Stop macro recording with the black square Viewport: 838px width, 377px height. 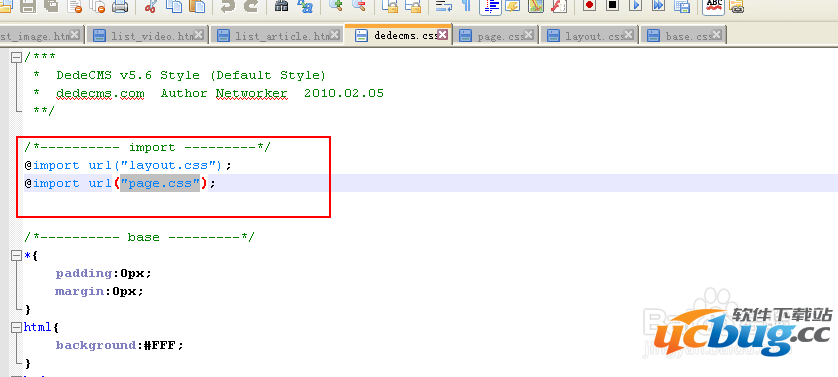[x=612, y=6]
